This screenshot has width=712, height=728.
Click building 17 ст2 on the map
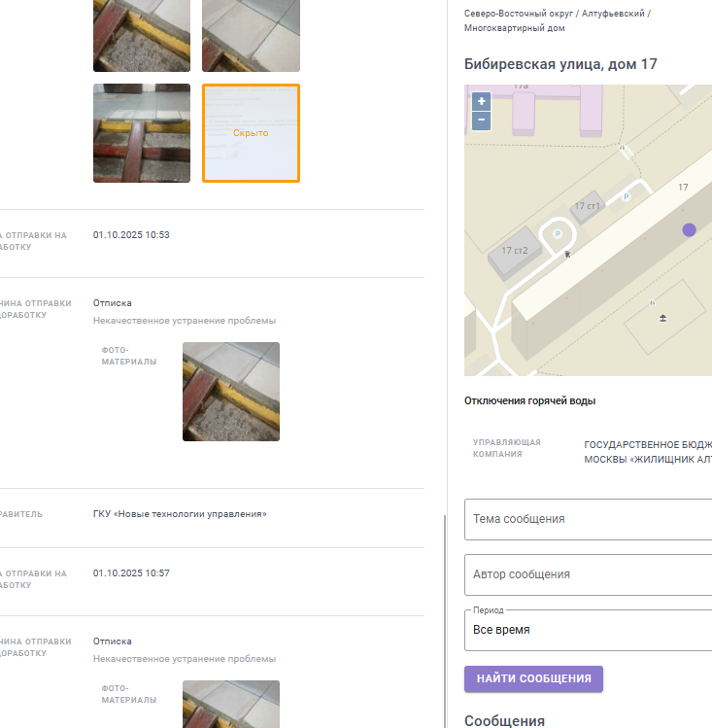515,251
